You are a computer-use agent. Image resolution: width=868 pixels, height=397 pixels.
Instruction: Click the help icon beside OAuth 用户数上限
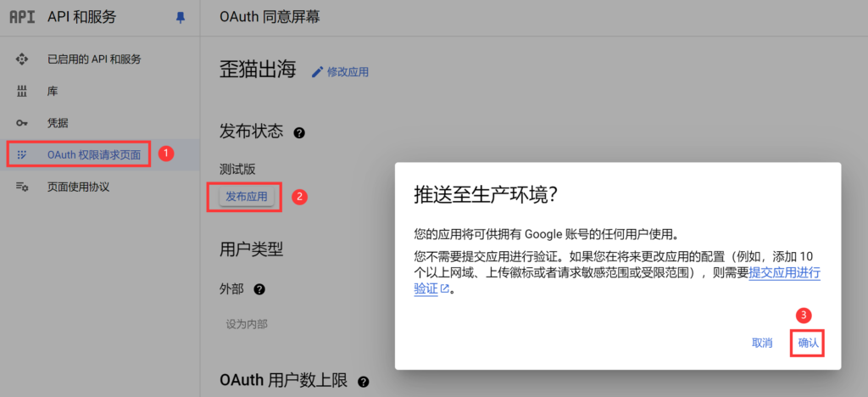(363, 382)
